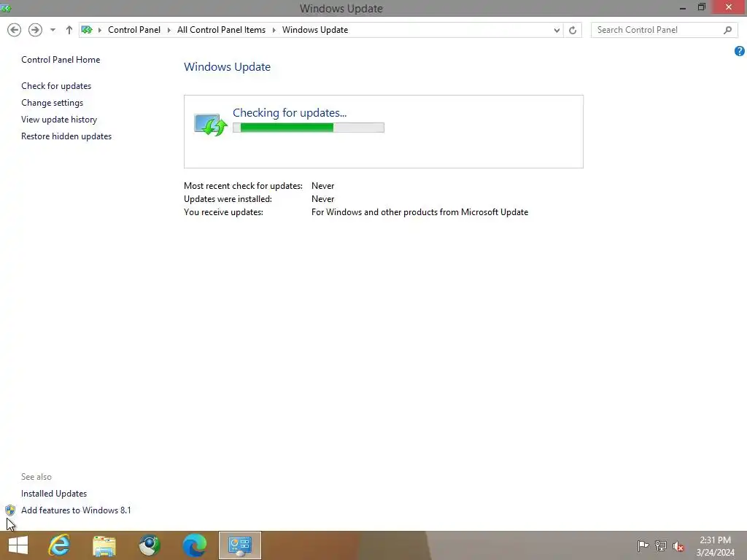Open View update history
The width and height of the screenshot is (747, 560).
point(59,120)
